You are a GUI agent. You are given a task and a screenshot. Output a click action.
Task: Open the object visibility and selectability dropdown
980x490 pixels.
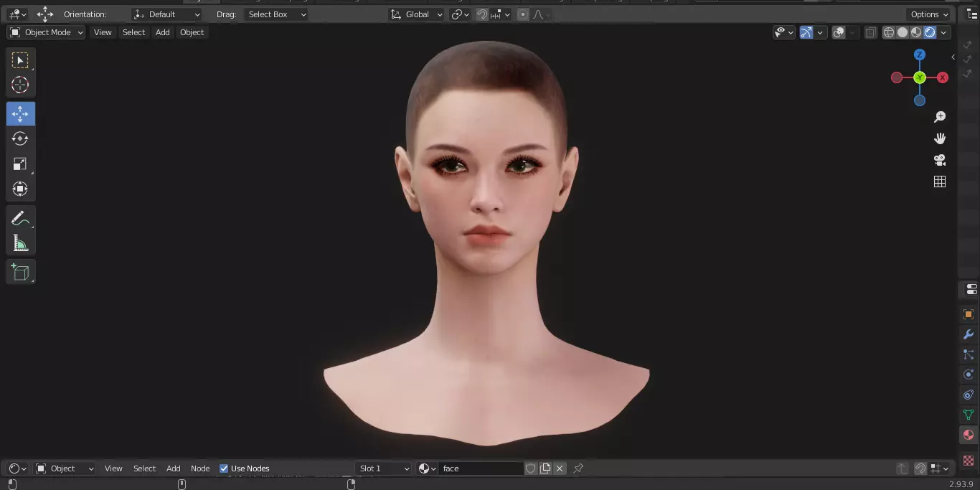pos(784,32)
